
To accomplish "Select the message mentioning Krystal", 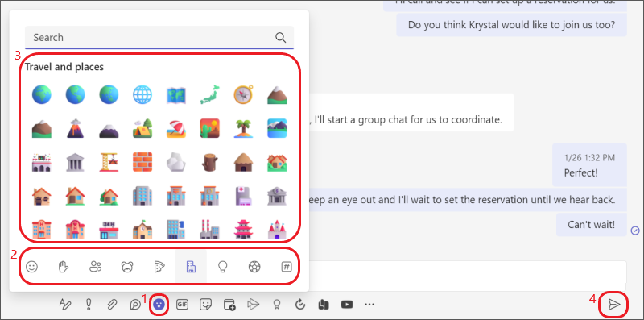I will (x=511, y=25).
